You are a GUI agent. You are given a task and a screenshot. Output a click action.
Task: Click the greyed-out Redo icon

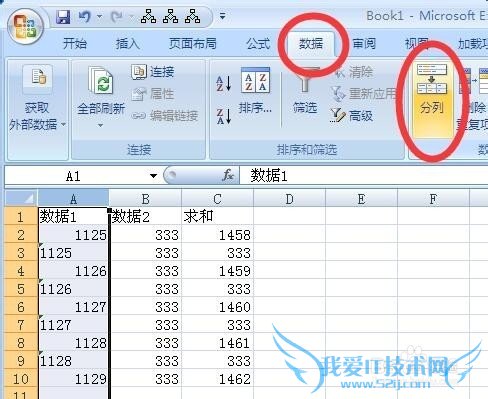pos(116,17)
